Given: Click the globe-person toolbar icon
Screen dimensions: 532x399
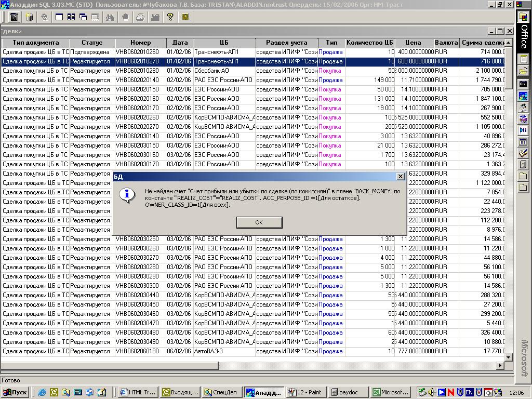Looking at the screenshot, I should coord(44,17).
